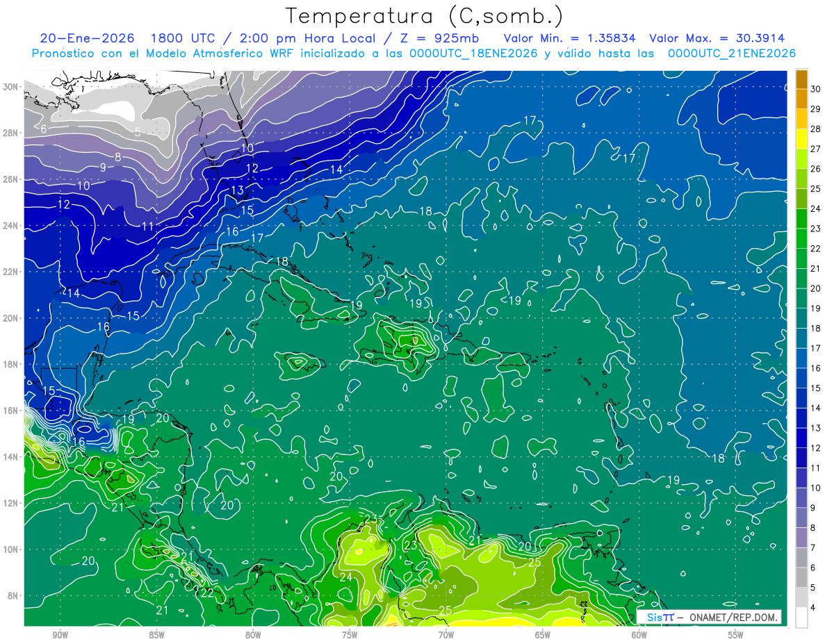
Task: Click the "6" contour label in the gray area
Action: click(x=44, y=129)
